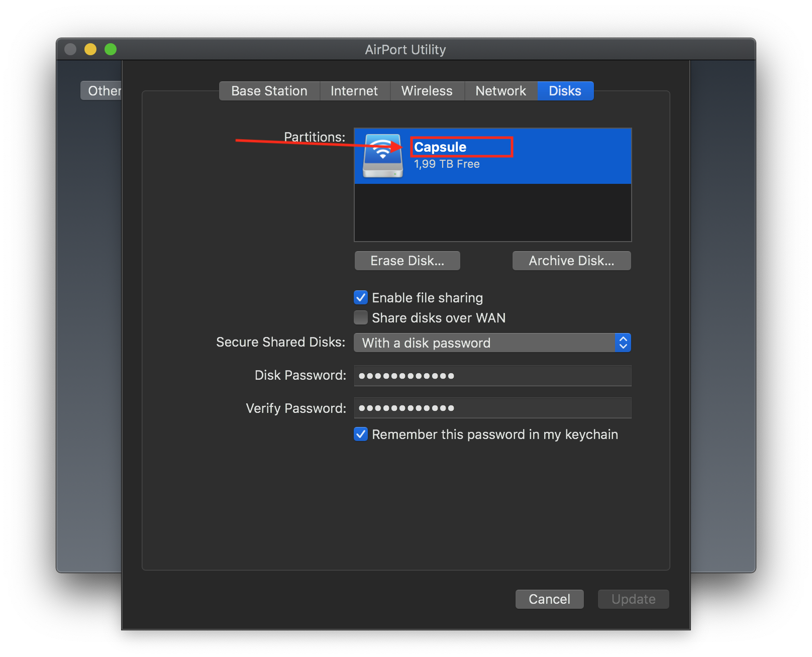Toggle Remember this password in my keychain

click(x=361, y=434)
